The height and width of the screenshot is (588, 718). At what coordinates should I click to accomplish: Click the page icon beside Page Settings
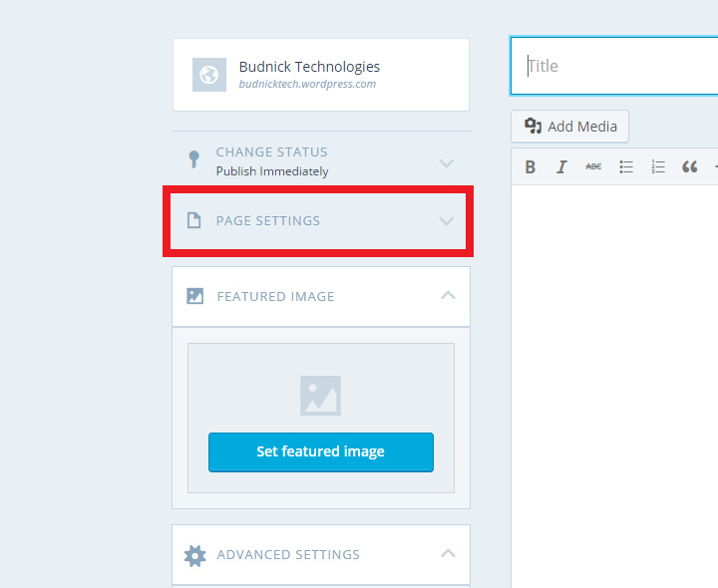point(193,220)
